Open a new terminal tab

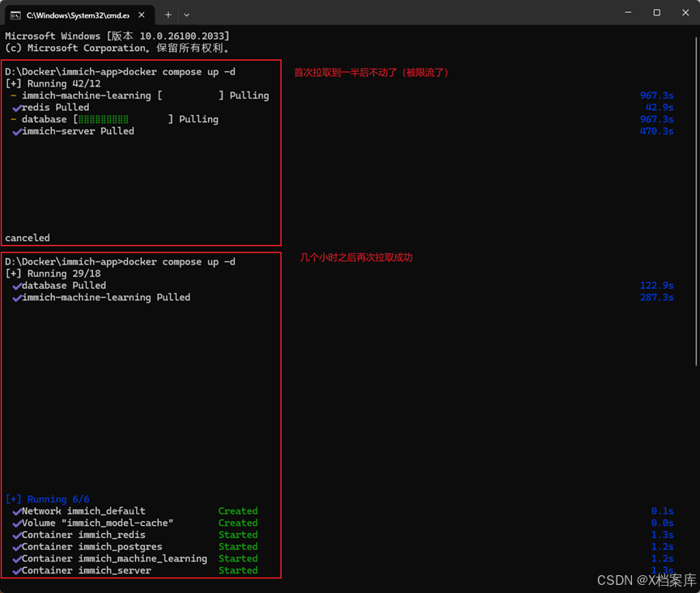point(168,15)
